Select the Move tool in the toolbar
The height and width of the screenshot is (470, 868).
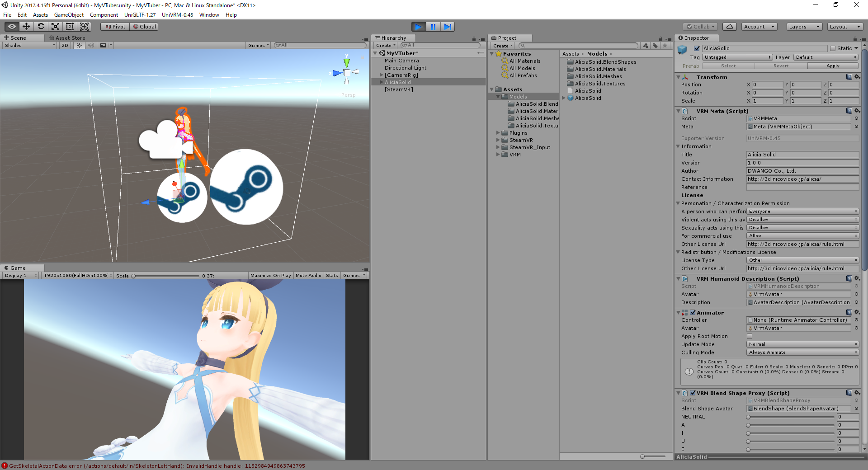coord(26,27)
